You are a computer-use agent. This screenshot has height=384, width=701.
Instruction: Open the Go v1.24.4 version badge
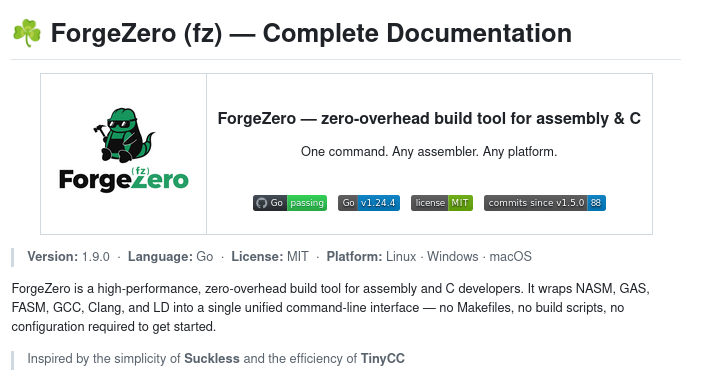(x=369, y=203)
